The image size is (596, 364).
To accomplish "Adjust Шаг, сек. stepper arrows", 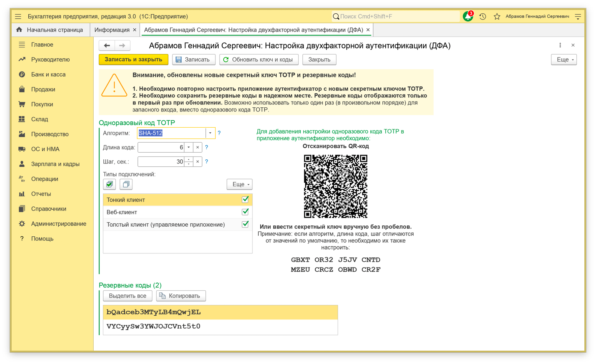I will point(189,161).
